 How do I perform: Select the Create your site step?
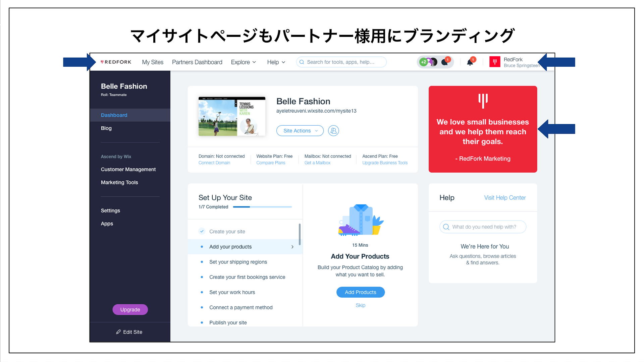245,231
